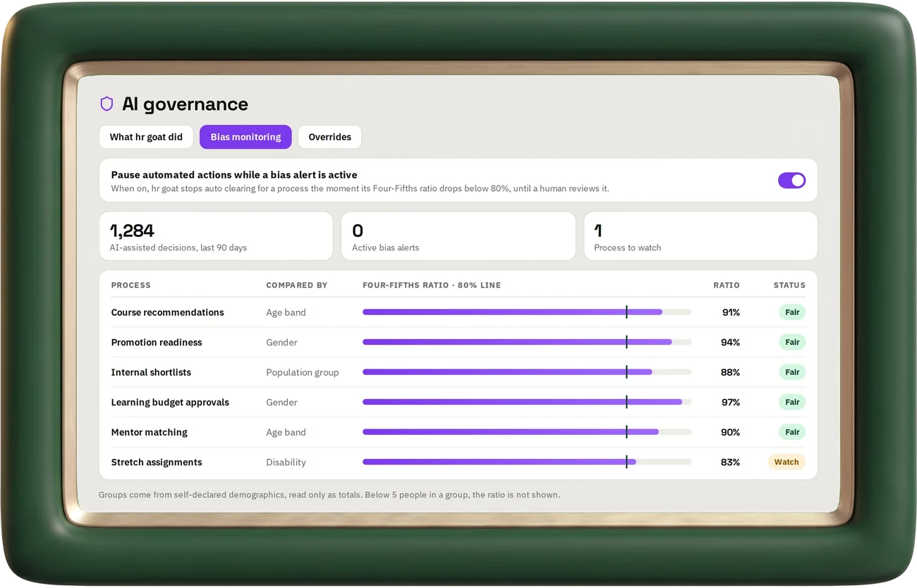The height and width of the screenshot is (588, 917).
Task: Click the Promotion readiness ratio bar
Action: tap(527, 343)
